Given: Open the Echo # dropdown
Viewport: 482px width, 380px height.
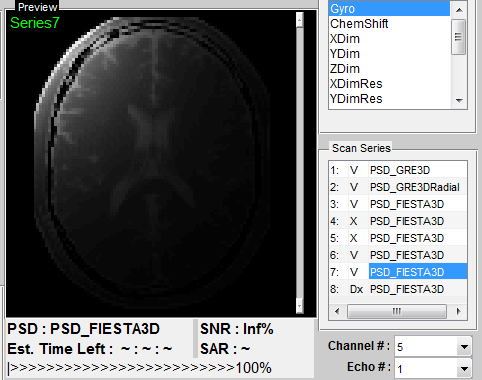Looking at the screenshot, I should tap(464, 369).
